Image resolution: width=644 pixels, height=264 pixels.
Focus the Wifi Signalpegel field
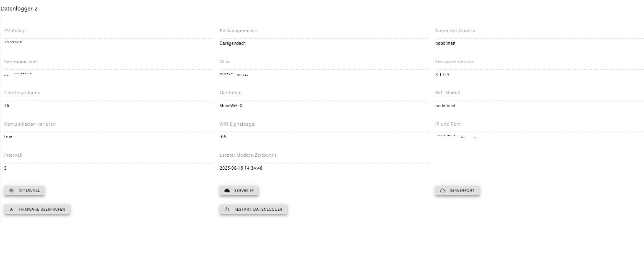point(323,137)
